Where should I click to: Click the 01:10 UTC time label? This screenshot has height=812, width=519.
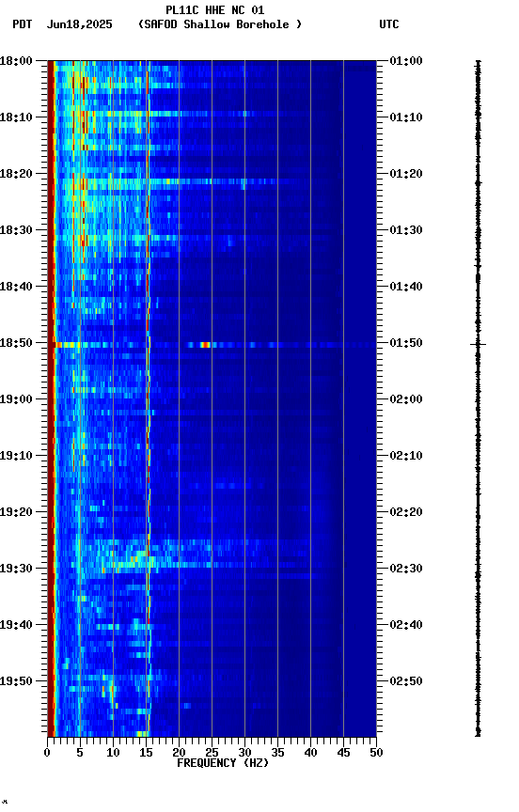[406, 117]
